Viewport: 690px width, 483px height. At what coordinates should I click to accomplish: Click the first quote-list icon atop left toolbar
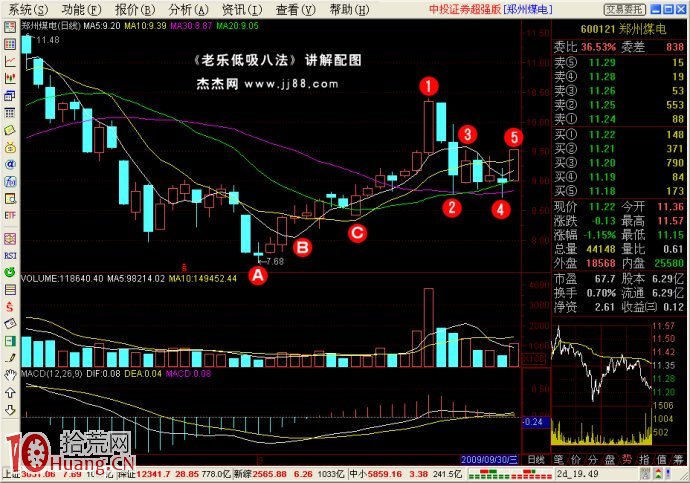coord(10,27)
